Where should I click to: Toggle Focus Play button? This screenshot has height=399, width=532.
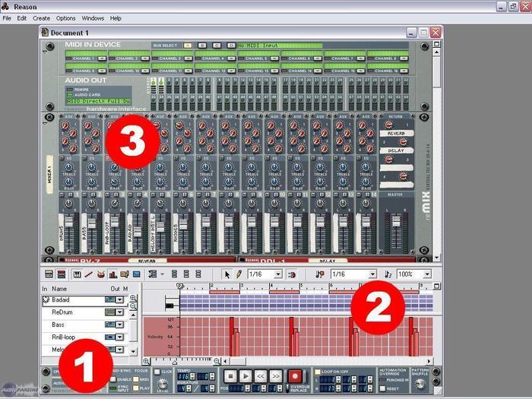136,388
